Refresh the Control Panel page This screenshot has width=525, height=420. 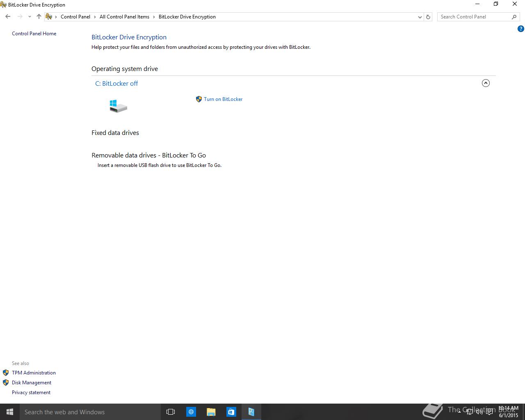click(x=428, y=17)
